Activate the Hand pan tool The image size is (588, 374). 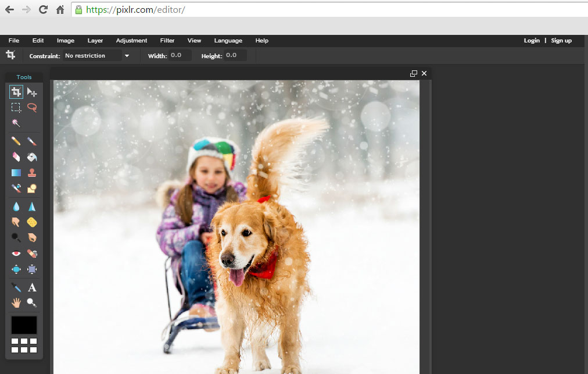point(16,302)
